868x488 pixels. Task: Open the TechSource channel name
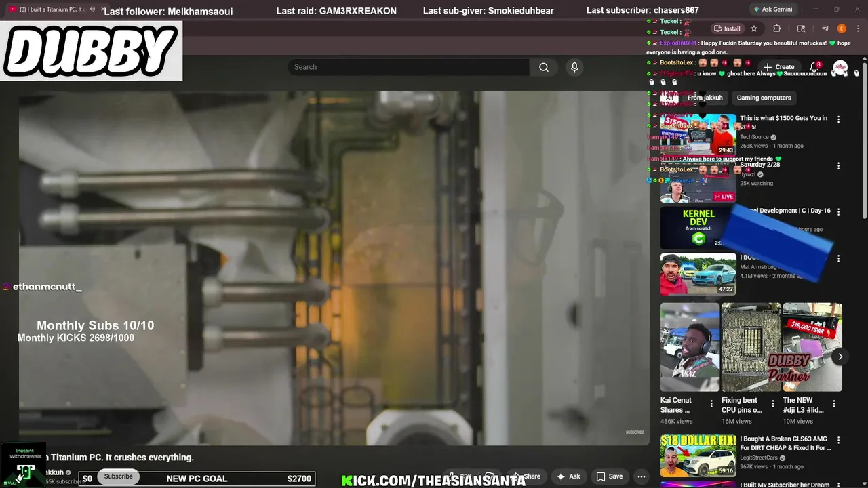click(754, 137)
